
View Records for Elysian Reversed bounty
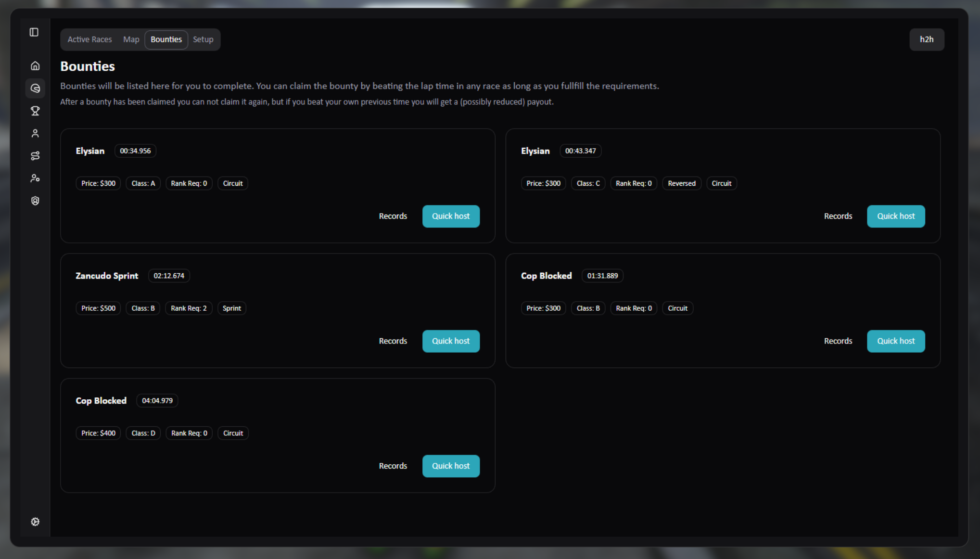838,216
